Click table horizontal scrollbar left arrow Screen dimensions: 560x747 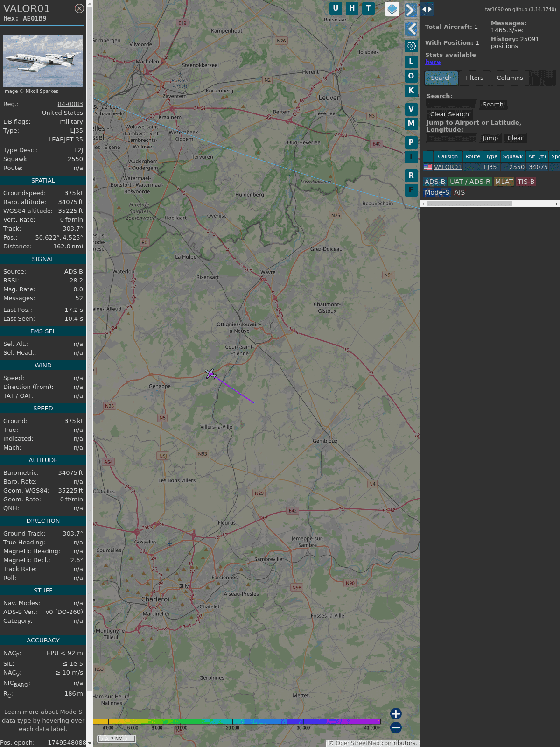423,204
